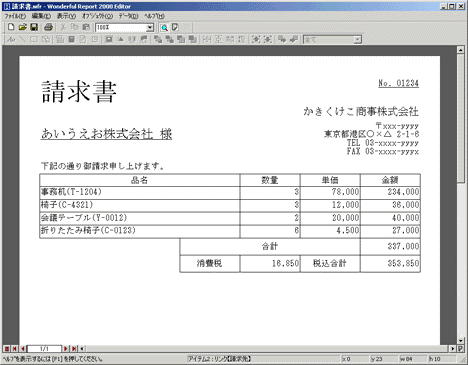
Task: Go to the previous page arrow
Action: [22, 349]
